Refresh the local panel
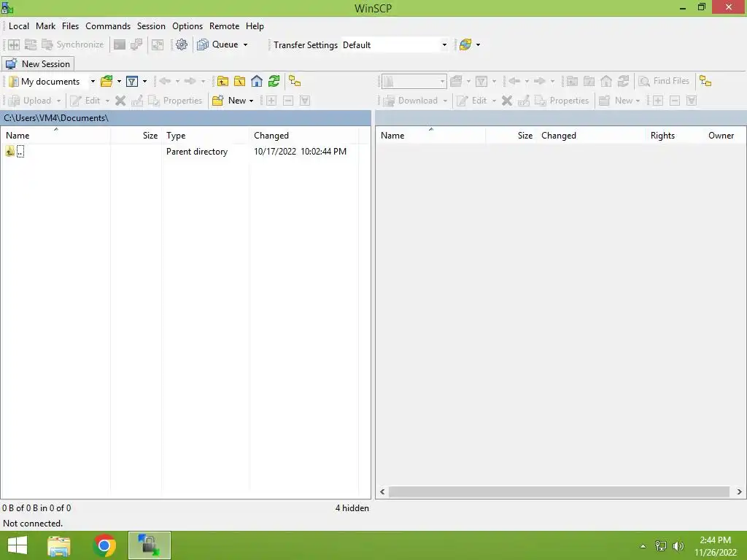This screenshot has width=747, height=560. tap(274, 82)
